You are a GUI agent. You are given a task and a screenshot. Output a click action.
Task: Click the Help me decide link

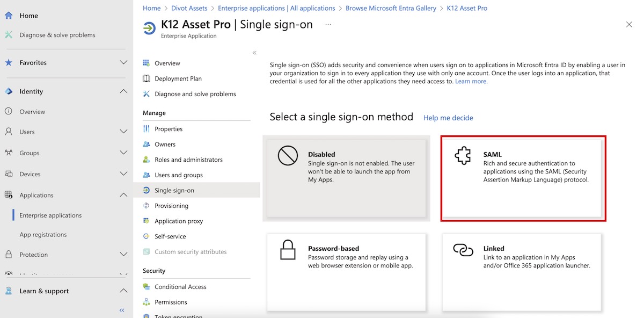448,118
